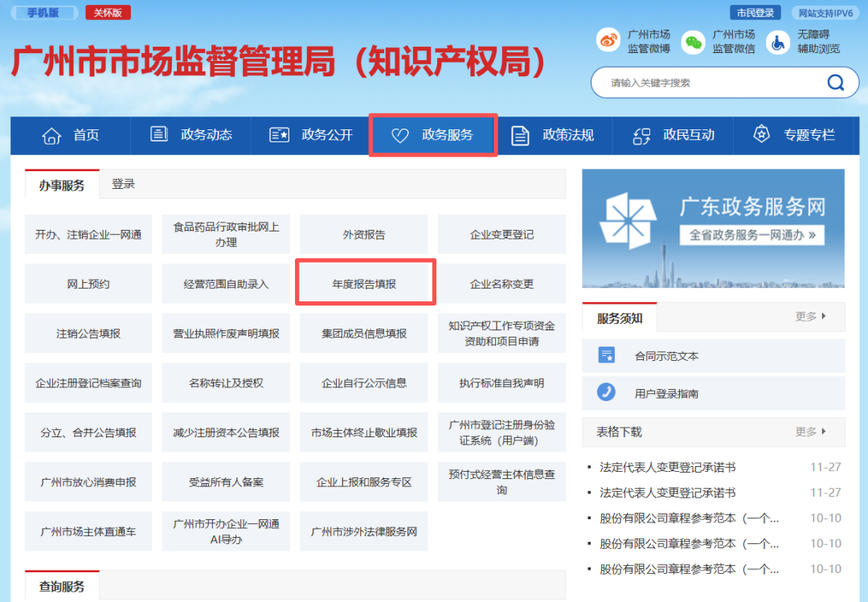Viewport: 868px width, 602px height.
Task: Switch to the 办事服务 tab
Action: [x=62, y=184]
